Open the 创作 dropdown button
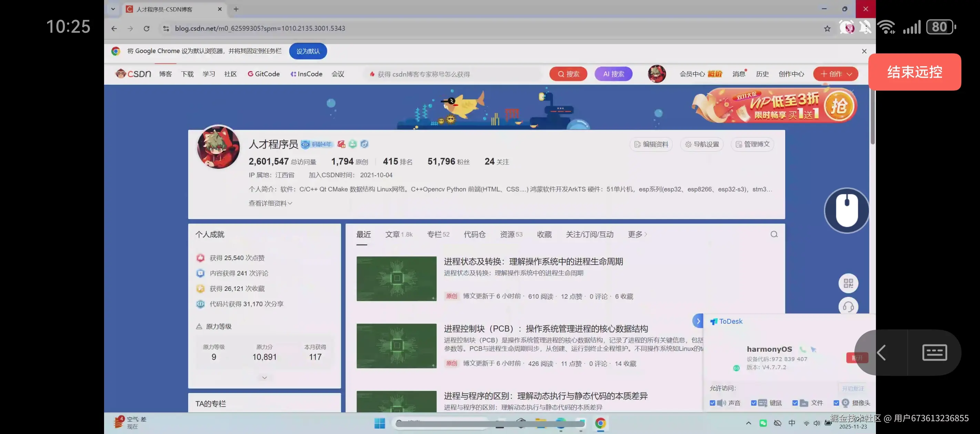Viewport: 980px width, 434px height. coord(835,74)
